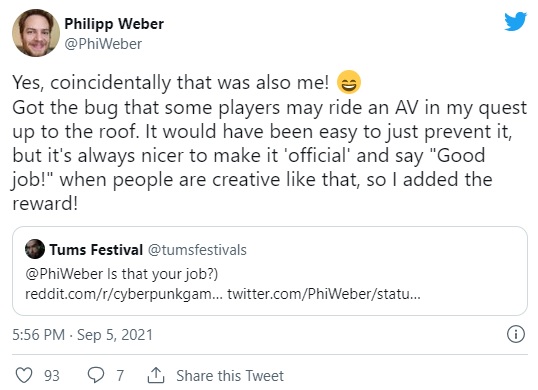
Task: Like the tweet with heart icon
Action: click(x=24, y=375)
